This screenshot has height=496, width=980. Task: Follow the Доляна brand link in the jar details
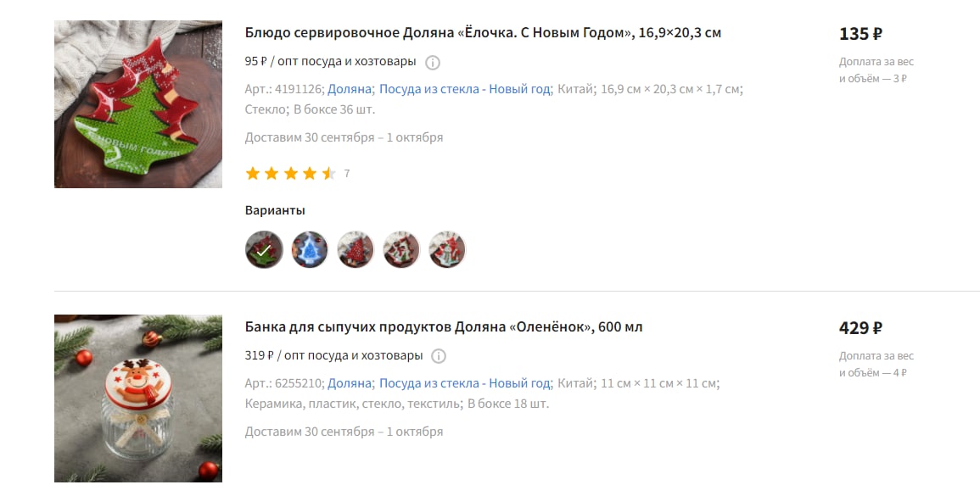350,383
